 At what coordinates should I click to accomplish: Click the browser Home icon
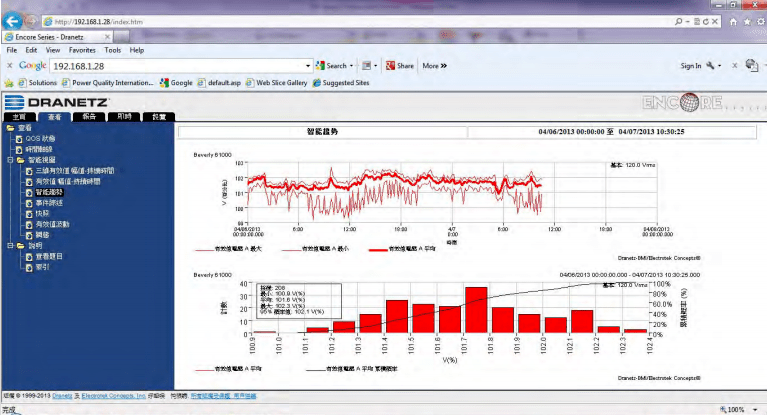coord(733,20)
